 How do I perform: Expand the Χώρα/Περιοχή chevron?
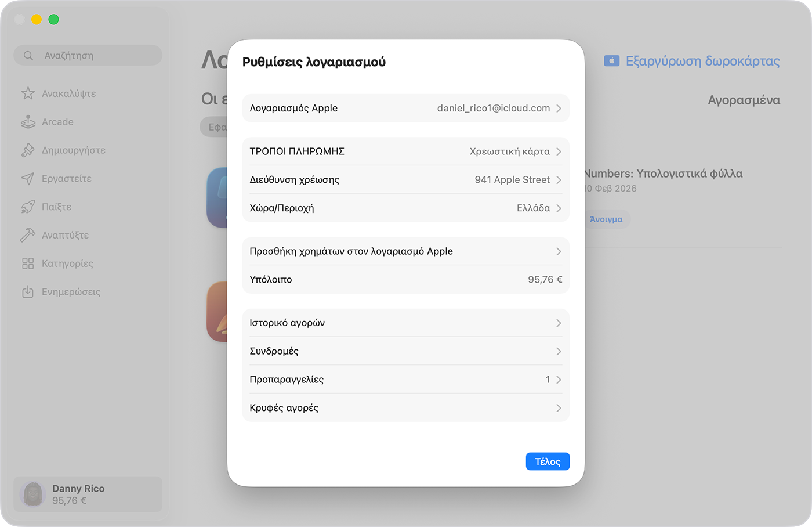tap(559, 208)
